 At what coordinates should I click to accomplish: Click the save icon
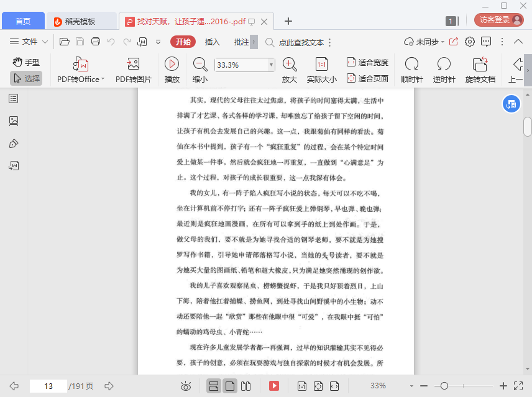[x=80, y=42]
